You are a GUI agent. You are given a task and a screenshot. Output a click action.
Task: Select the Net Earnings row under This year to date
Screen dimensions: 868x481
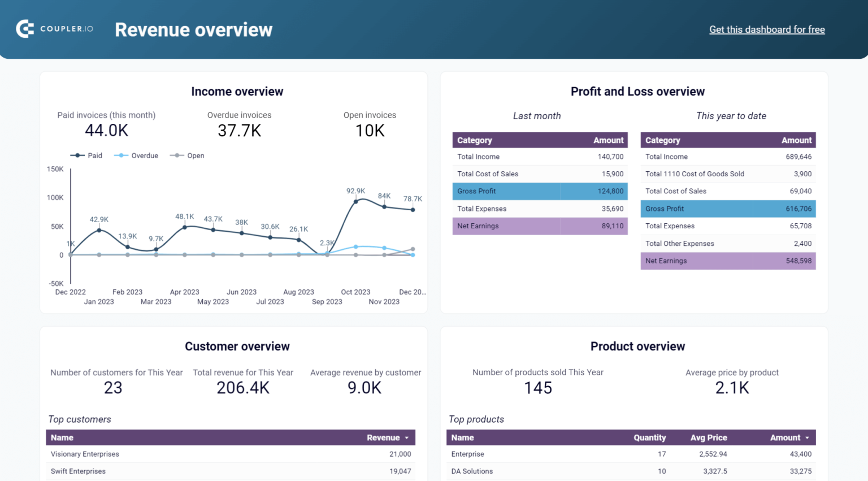pyautogui.click(x=728, y=261)
